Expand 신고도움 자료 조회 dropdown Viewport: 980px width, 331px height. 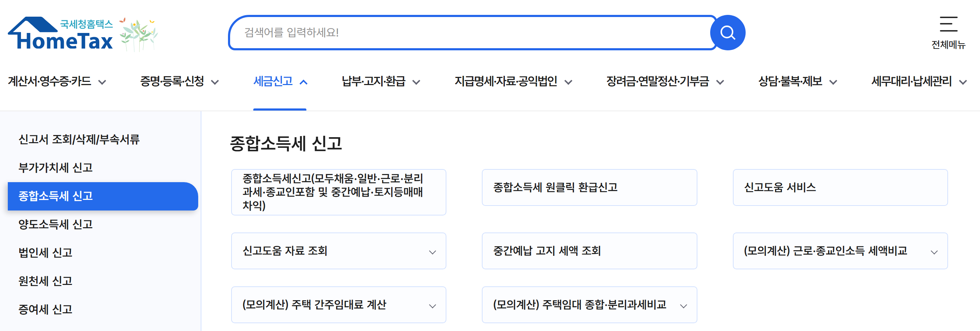[x=339, y=251]
